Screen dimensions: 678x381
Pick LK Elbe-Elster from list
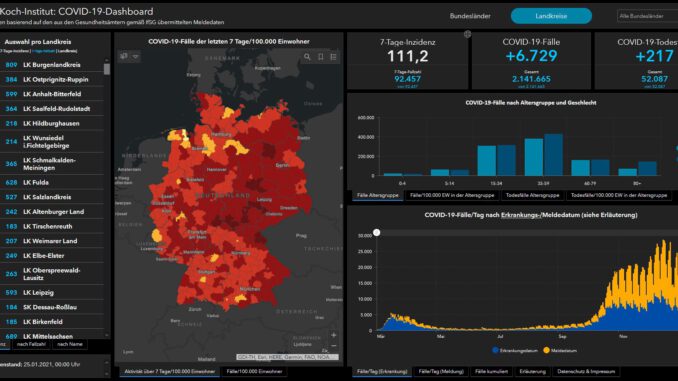[x=52, y=256]
